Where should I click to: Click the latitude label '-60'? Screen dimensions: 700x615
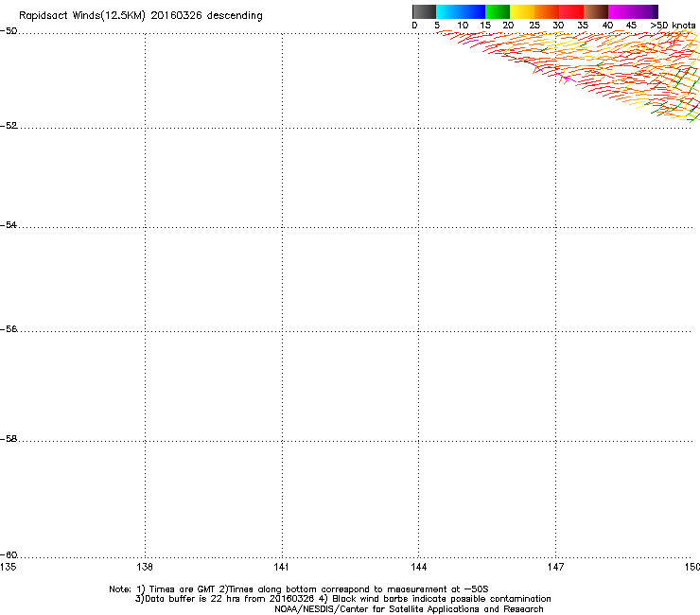9,554
